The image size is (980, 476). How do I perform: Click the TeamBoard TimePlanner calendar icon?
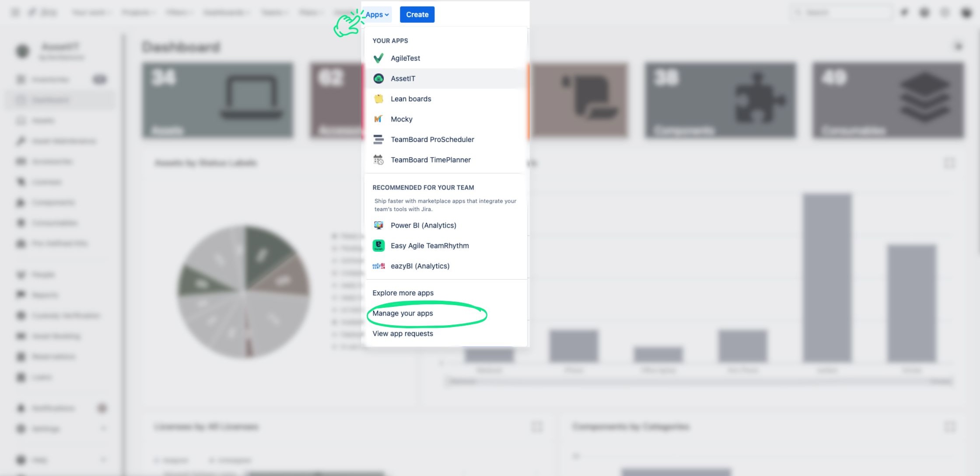pyautogui.click(x=378, y=160)
